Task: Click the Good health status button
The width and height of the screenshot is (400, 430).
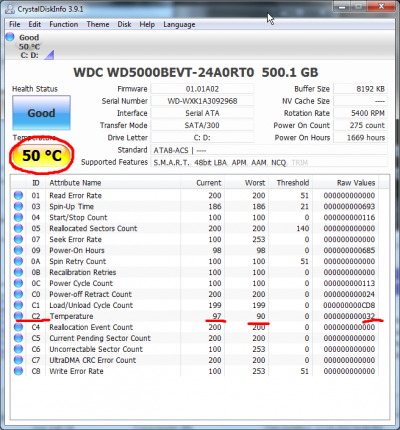Action: click(41, 113)
